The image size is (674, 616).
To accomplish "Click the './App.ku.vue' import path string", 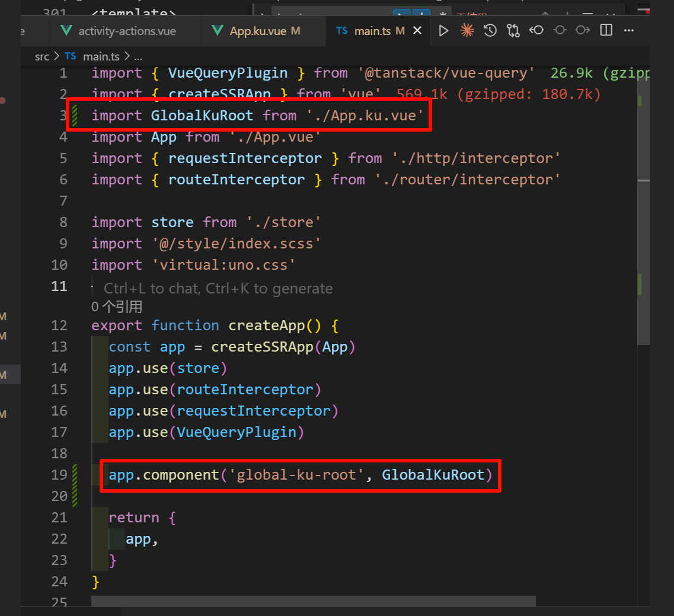I will click(365, 116).
